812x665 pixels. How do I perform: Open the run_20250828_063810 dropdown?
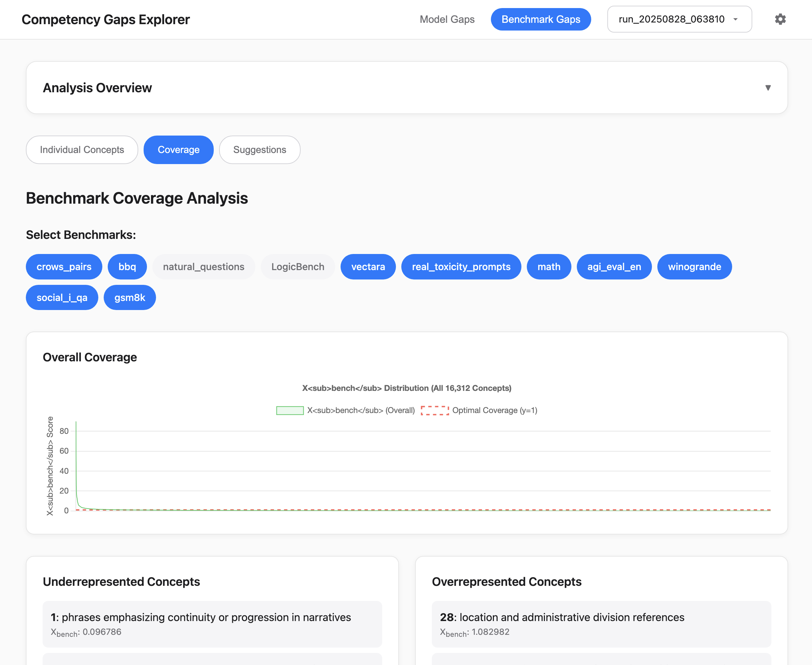pos(671,19)
